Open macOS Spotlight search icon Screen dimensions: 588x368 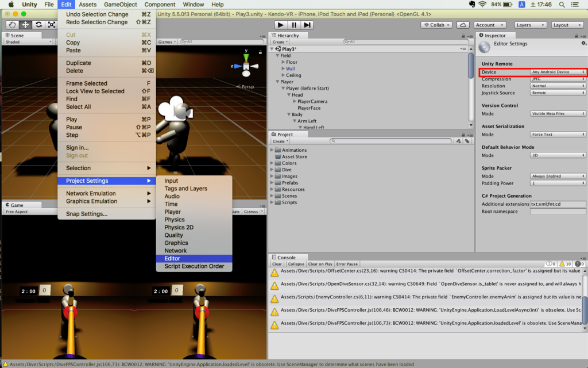[x=562, y=5]
